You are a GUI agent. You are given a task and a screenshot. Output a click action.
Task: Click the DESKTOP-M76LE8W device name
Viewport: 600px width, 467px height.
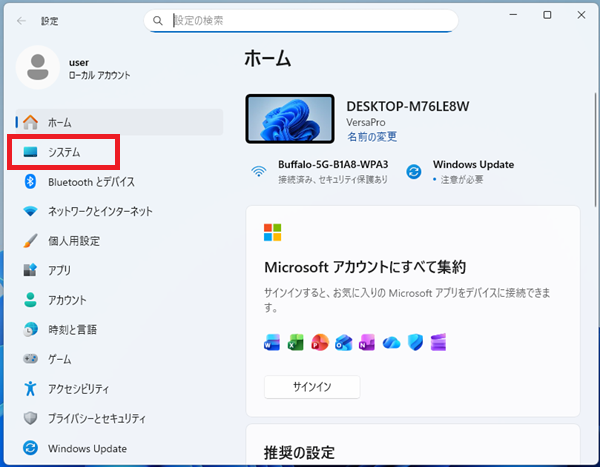[x=408, y=106]
